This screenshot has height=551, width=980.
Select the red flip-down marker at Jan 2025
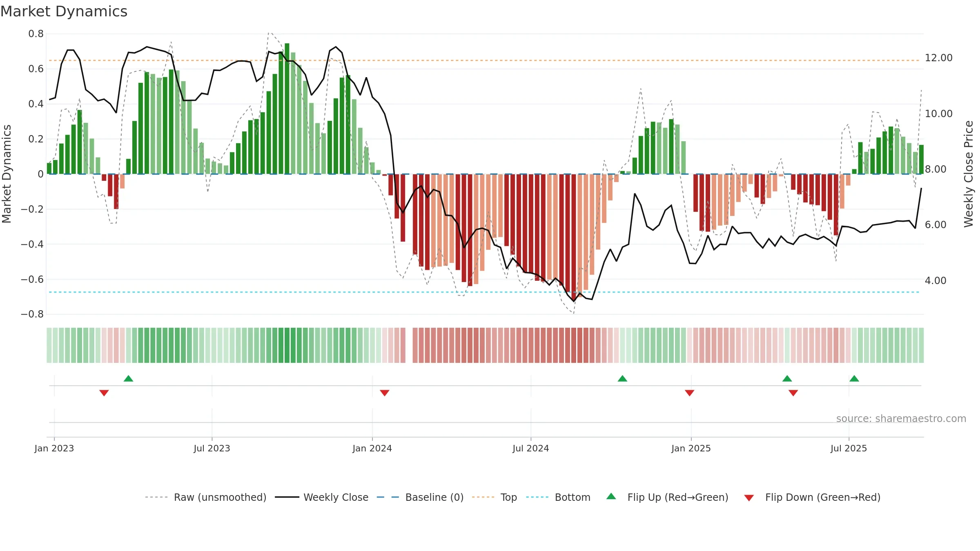coord(690,393)
